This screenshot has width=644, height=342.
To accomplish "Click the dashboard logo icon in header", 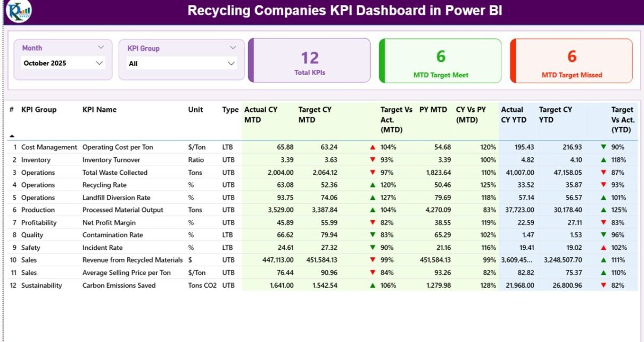I will (19, 11).
